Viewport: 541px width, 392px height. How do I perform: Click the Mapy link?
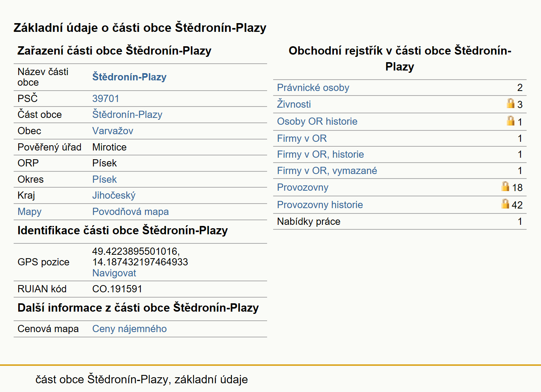30,212
